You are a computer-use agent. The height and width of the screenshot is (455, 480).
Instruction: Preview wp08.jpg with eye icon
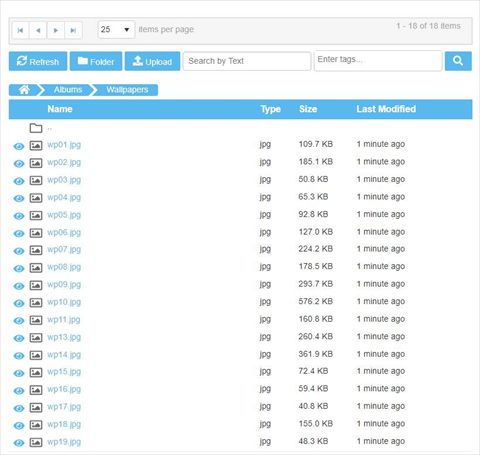click(x=19, y=268)
